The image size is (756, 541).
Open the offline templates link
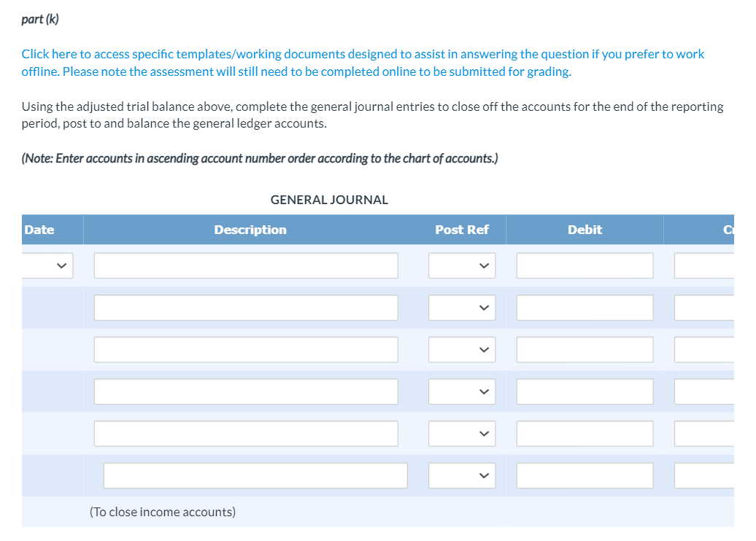[363, 62]
